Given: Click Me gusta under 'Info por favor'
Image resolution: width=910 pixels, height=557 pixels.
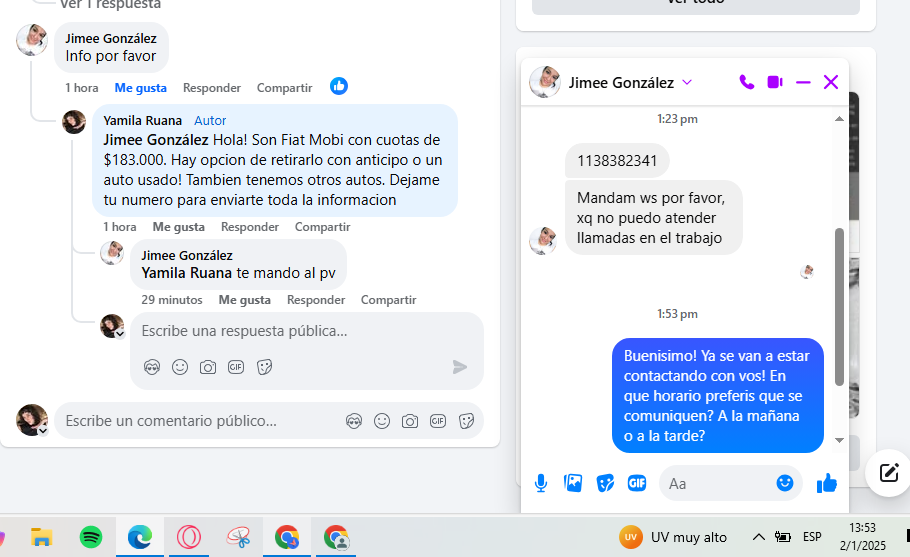Looking at the screenshot, I should [140, 88].
